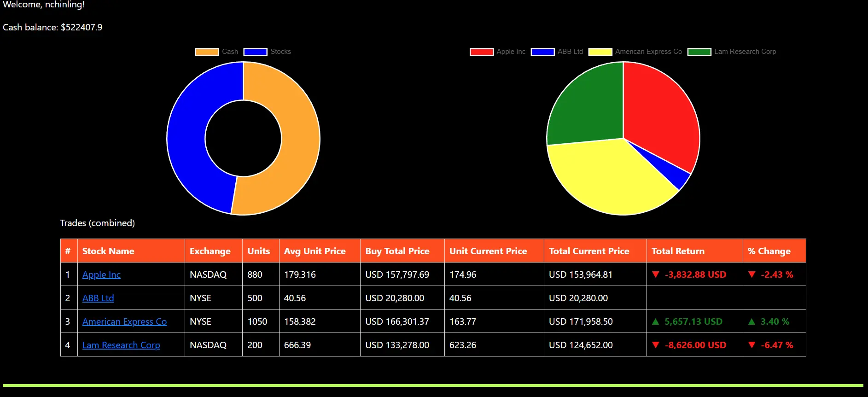Click the 163.77 current price cell
This screenshot has height=397, width=868.
coord(494,321)
